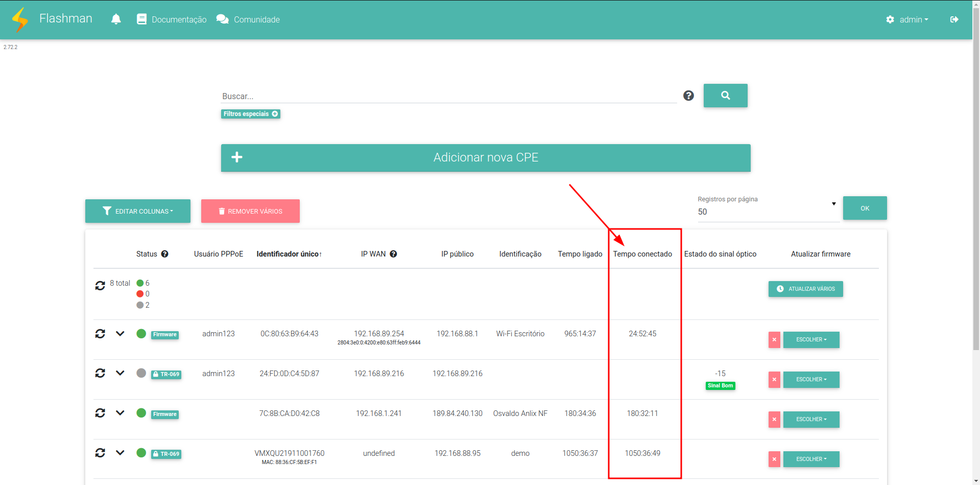Open the notifications bell

click(x=116, y=19)
